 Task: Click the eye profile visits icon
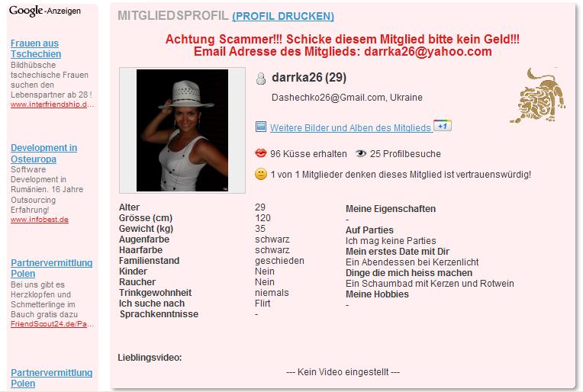coord(360,153)
